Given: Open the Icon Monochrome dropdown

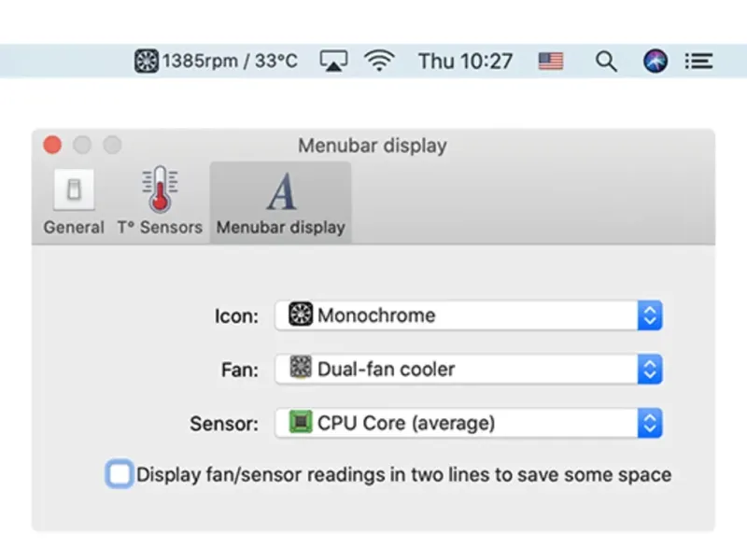Looking at the screenshot, I should pos(469,315).
